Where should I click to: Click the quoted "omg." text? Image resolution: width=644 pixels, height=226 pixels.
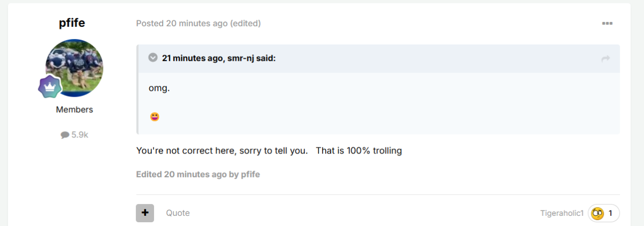click(x=159, y=88)
